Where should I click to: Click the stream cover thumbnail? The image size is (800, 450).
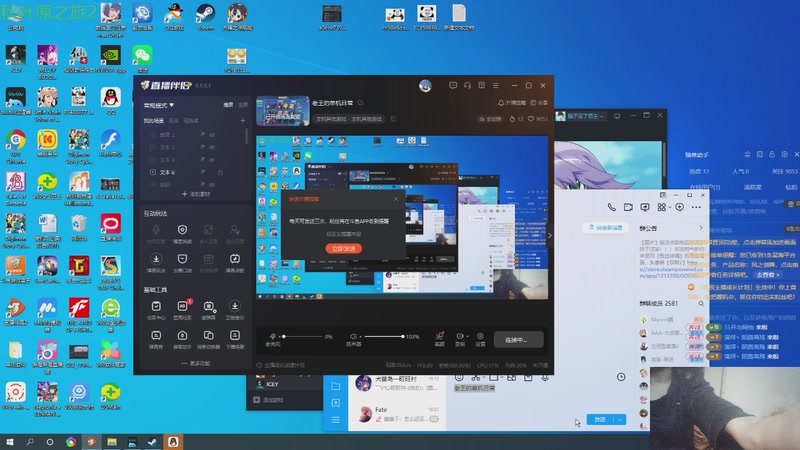[x=283, y=111]
